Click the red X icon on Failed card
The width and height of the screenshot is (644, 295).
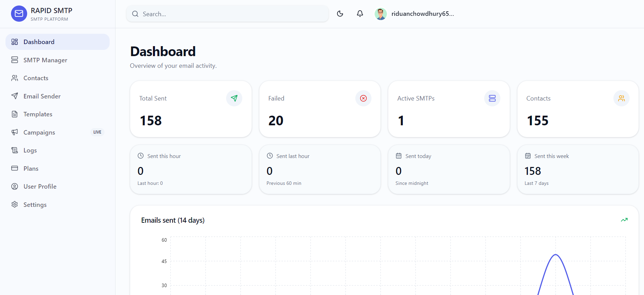click(x=363, y=98)
